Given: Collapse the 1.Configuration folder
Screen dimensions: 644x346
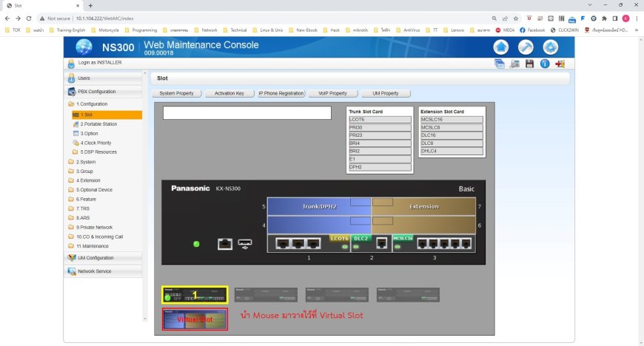Looking at the screenshot, I should pyautogui.click(x=88, y=104).
